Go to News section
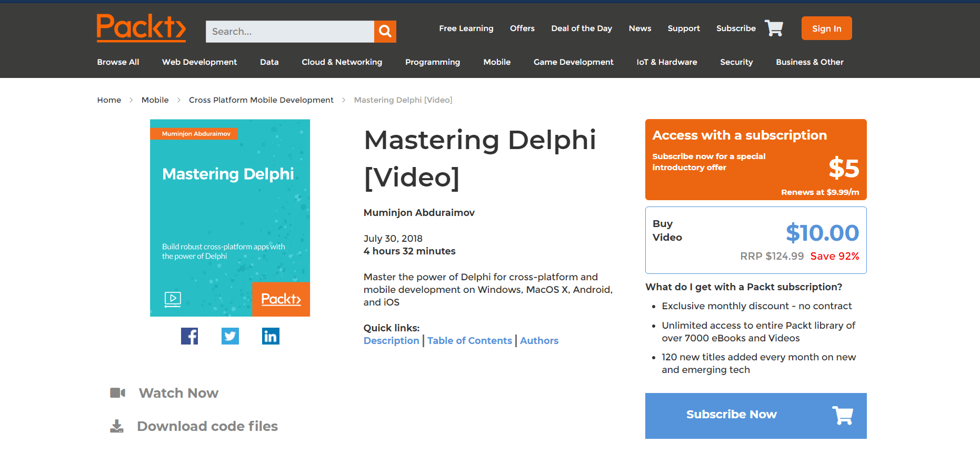 tap(640, 28)
